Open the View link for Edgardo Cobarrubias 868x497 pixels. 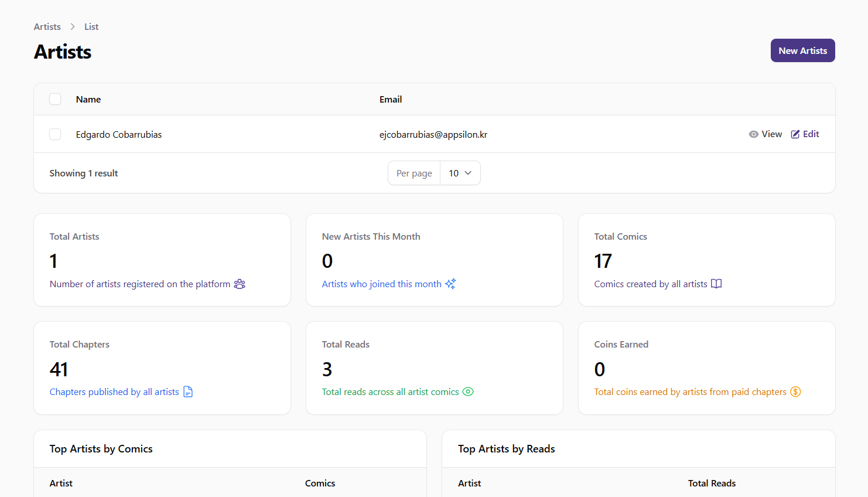pos(771,134)
